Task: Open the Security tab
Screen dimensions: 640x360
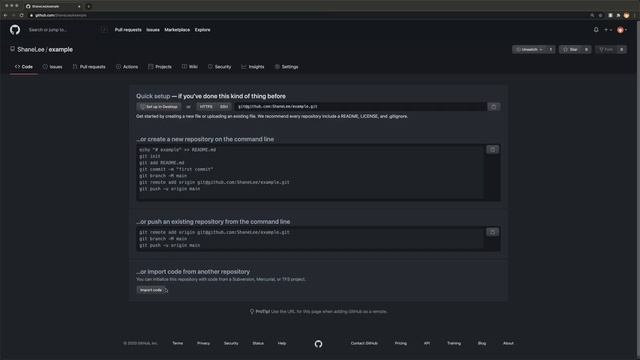Action: (x=220, y=67)
